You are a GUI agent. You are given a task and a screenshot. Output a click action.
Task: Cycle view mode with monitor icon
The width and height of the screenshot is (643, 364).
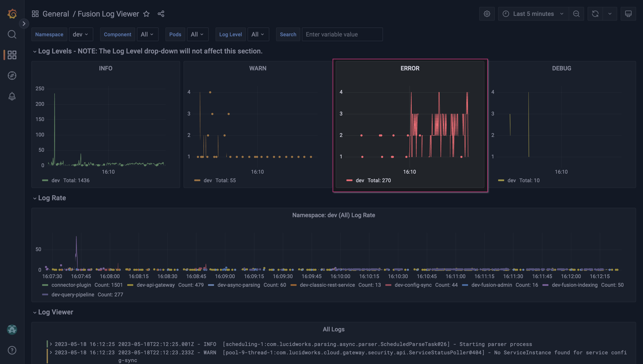click(628, 14)
